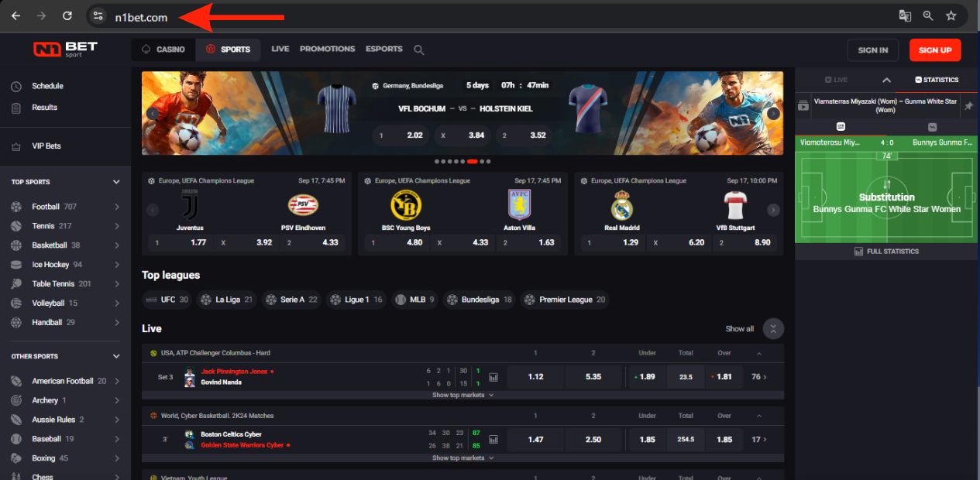Viewport: 980px width, 480px height.
Task: Bet on Aston Villa at odds 1.63
Action: [529, 242]
